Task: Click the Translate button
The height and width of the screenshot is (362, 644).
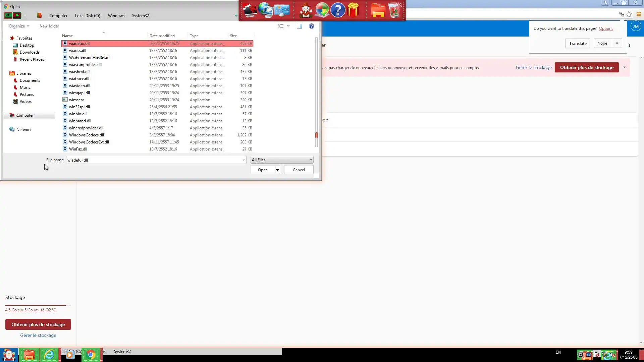Action: pos(578,44)
